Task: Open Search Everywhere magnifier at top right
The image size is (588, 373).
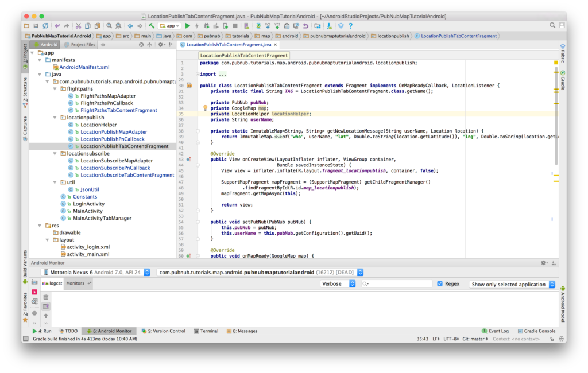Action: coord(552,25)
